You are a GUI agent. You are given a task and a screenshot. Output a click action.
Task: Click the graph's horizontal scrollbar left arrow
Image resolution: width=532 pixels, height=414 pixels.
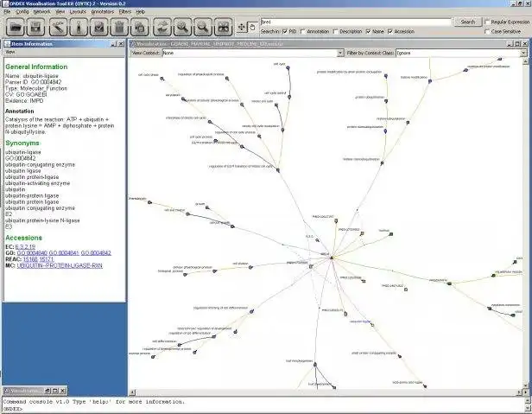[132, 392]
